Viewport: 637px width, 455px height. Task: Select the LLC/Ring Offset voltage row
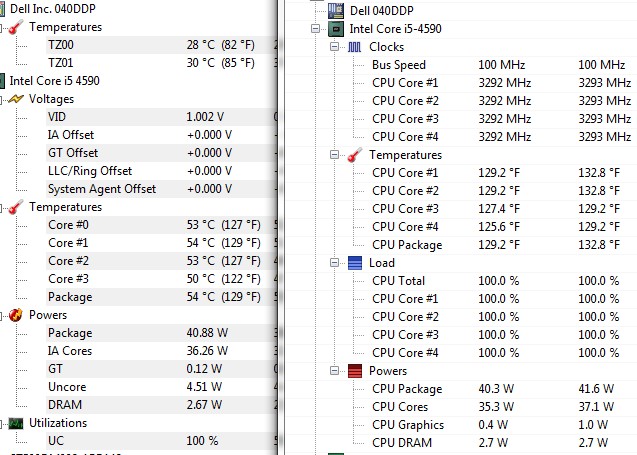point(90,171)
